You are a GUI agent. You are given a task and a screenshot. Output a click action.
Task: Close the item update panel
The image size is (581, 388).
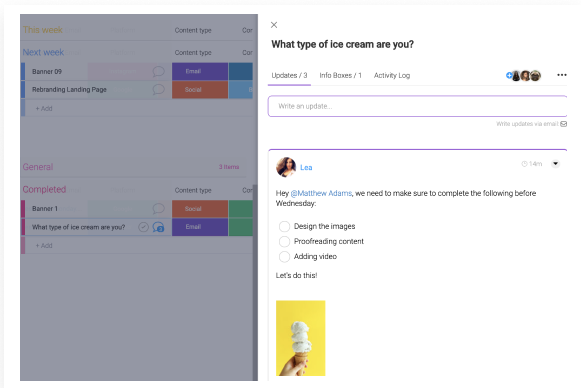point(274,25)
